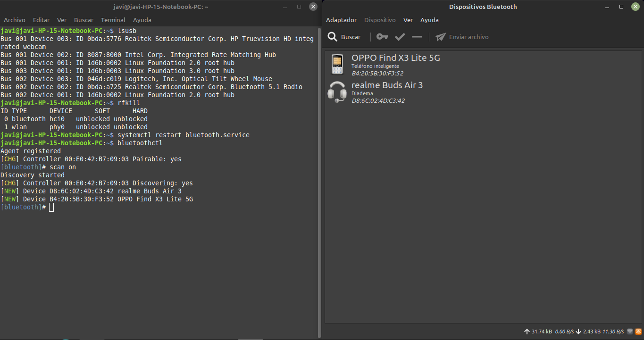Open Ayuda menu in terminal window

142,20
